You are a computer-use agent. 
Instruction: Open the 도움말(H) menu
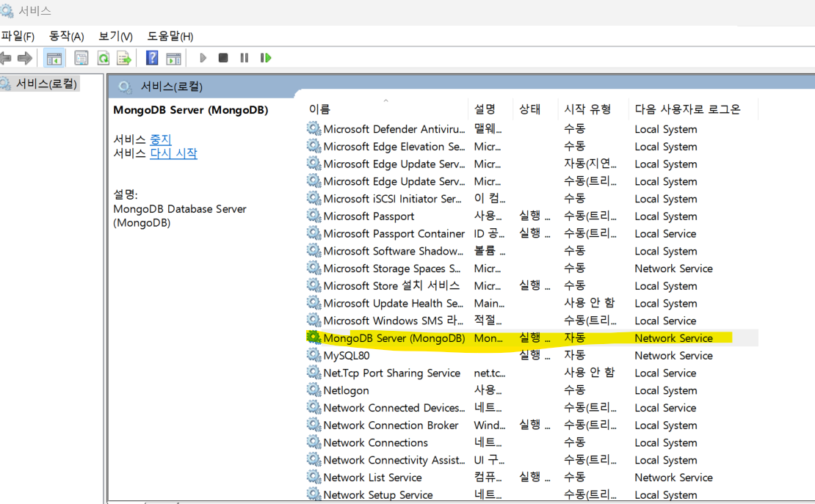[170, 37]
